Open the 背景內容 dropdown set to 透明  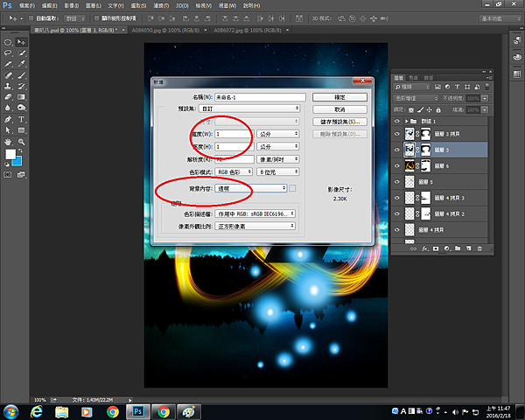pyautogui.click(x=250, y=188)
